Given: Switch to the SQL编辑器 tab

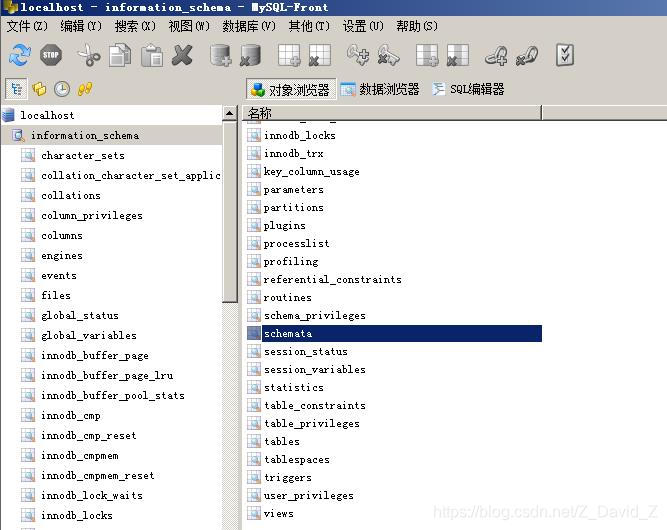Looking at the screenshot, I should (x=468, y=89).
